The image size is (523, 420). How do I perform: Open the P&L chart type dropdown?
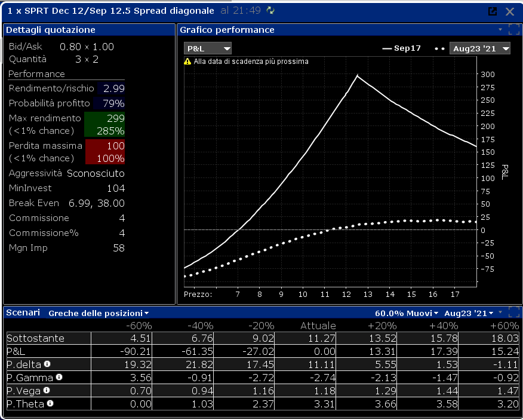click(207, 49)
